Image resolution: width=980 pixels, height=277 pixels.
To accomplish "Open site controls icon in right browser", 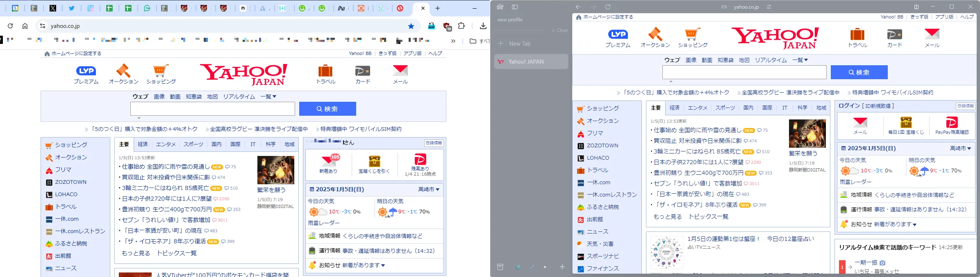I will 769,7.
